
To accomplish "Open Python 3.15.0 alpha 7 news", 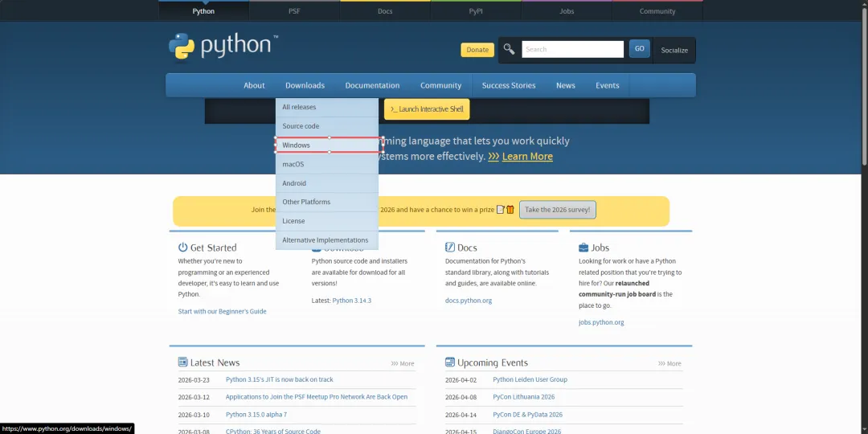I will (256, 415).
